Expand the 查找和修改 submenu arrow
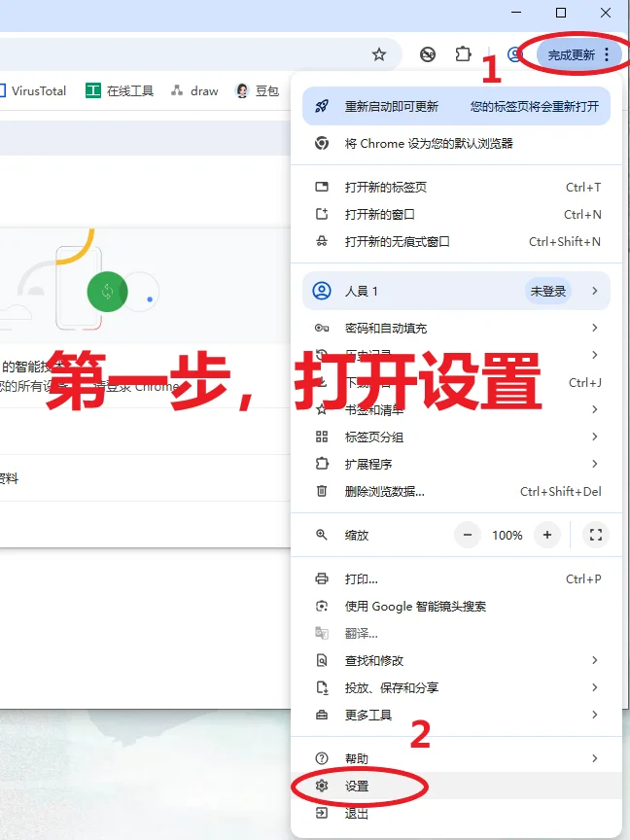The image size is (630, 840). [x=595, y=660]
